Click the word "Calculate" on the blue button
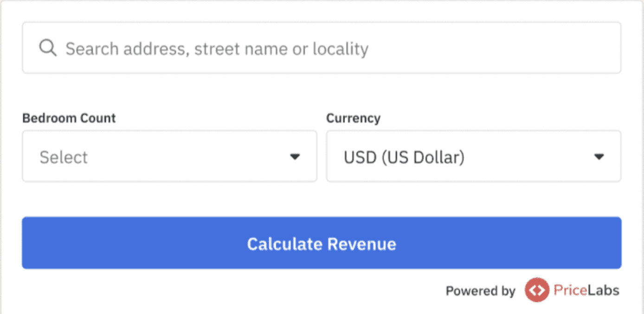This screenshot has height=314, width=644. [284, 244]
